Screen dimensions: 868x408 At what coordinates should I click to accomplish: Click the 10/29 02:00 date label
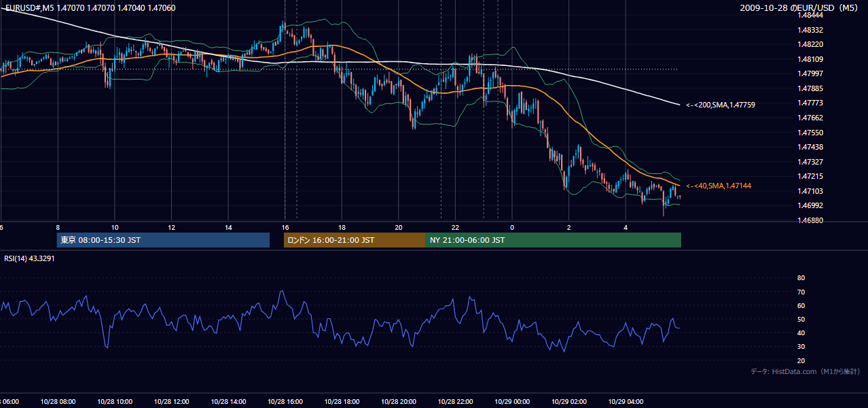(569, 401)
